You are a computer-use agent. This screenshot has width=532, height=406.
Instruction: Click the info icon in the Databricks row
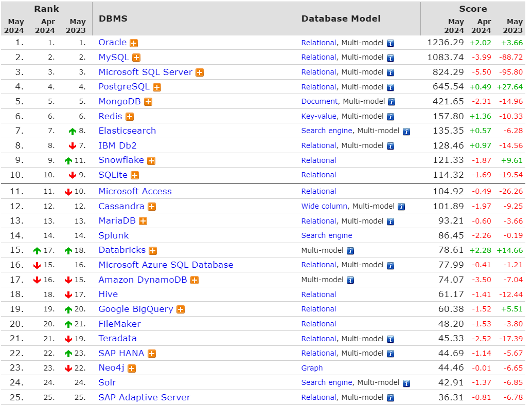click(350, 251)
